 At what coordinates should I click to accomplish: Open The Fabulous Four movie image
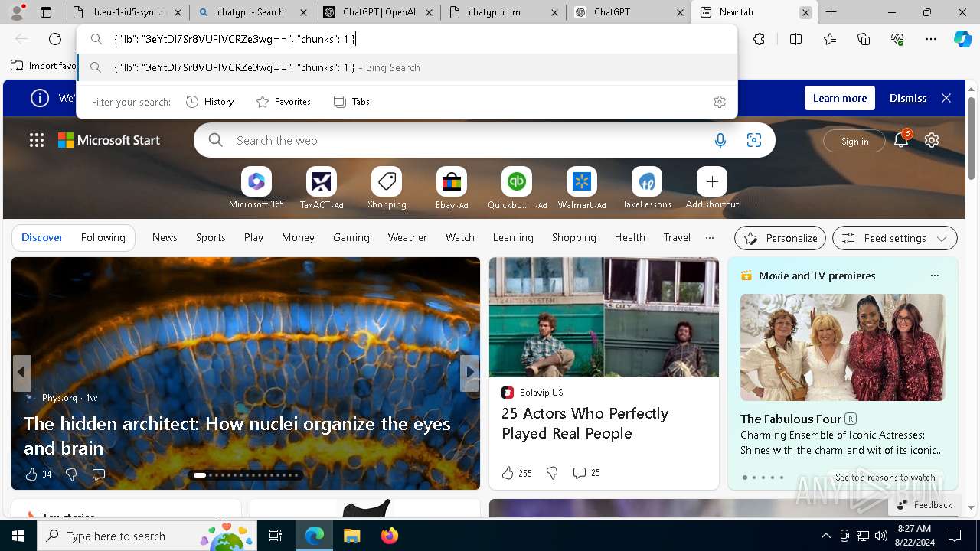842,347
